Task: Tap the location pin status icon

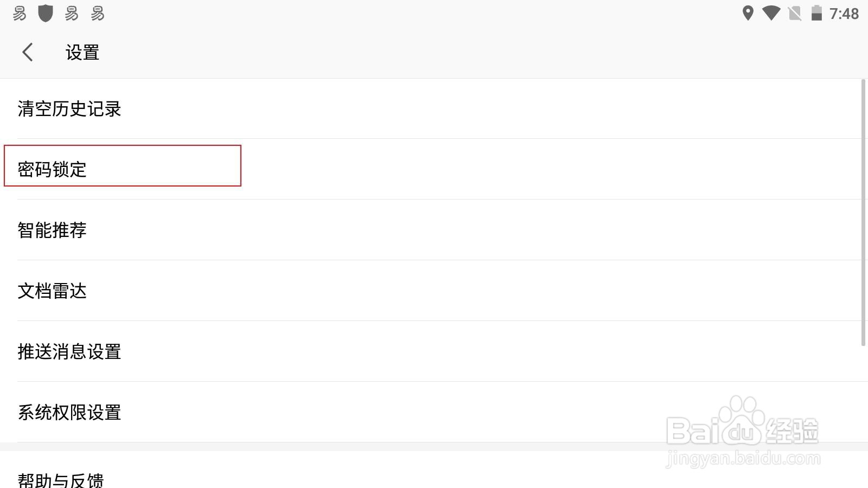Action: coord(748,13)
